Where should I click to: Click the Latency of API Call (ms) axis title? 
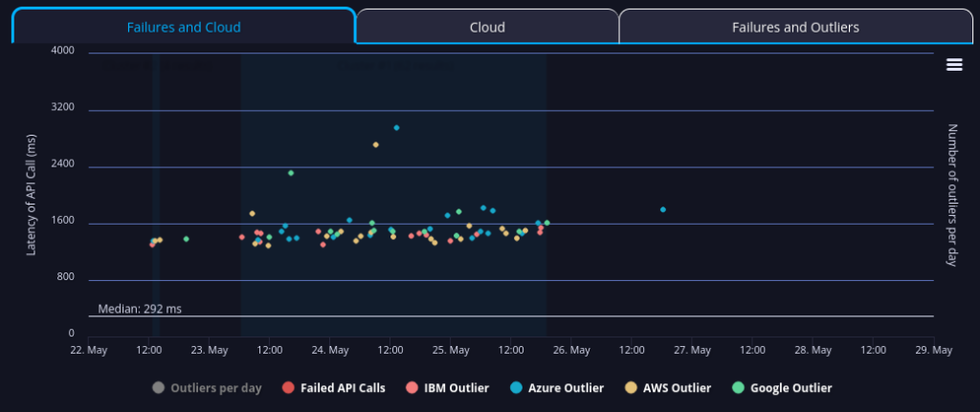[x=32, y=195]
